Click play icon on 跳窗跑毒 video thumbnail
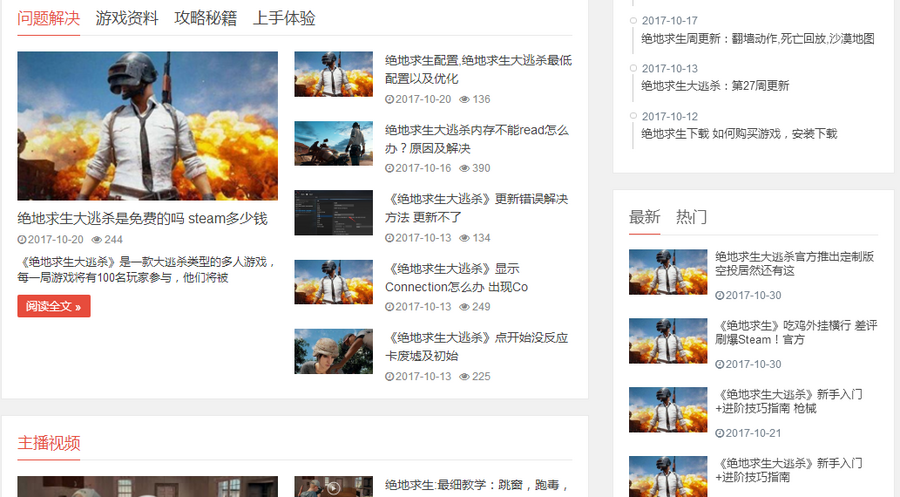Screen dimensions: 900x497 [333, 488]
